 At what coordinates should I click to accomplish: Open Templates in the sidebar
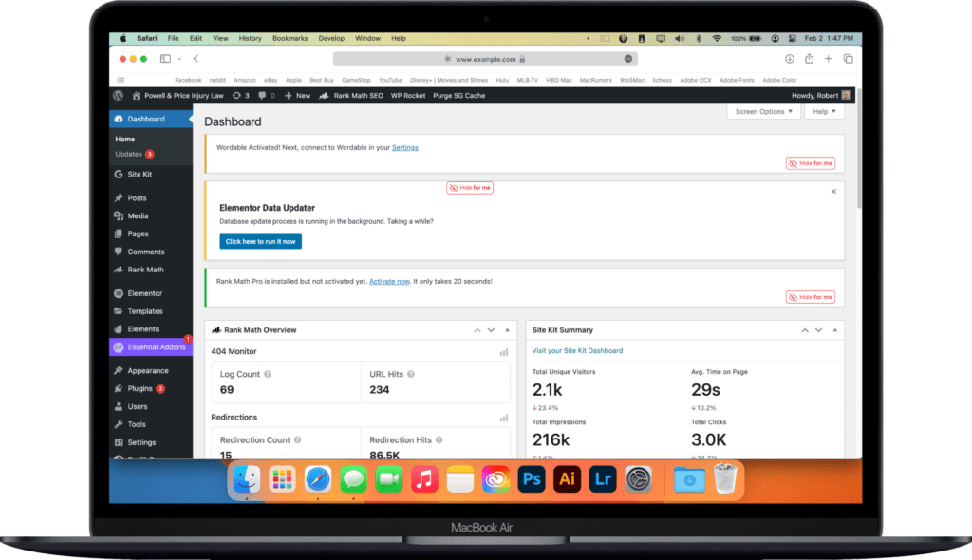tap(151, 311)
